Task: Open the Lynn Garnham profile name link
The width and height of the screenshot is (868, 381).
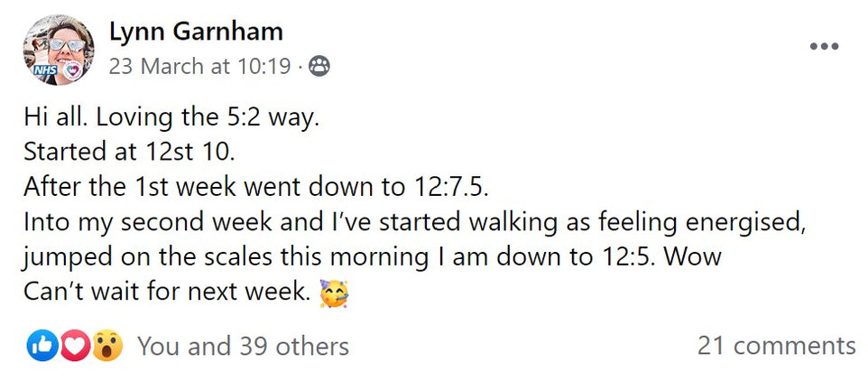Action: coord(196,32)
